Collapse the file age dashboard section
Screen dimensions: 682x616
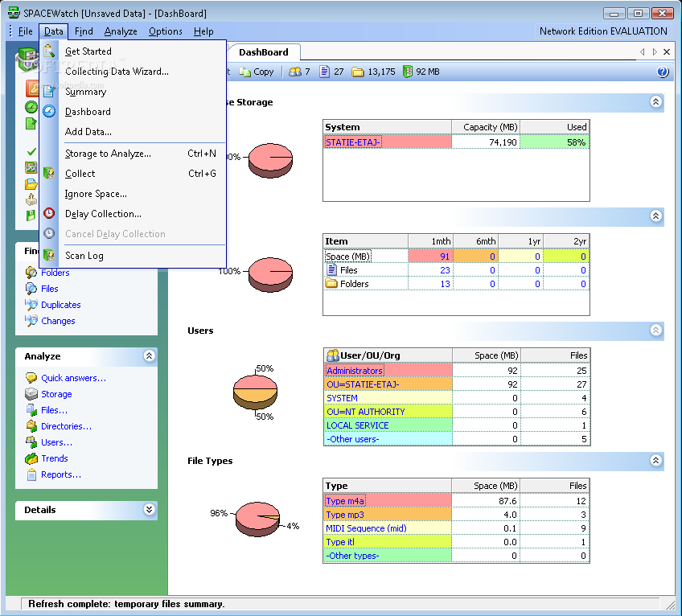click(656, 216)
